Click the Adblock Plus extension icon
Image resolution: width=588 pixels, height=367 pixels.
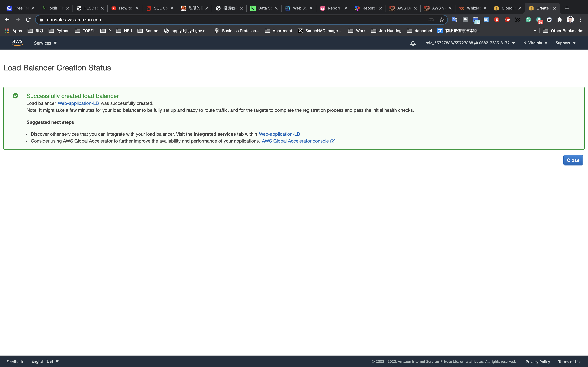click(x=507, y=20)
